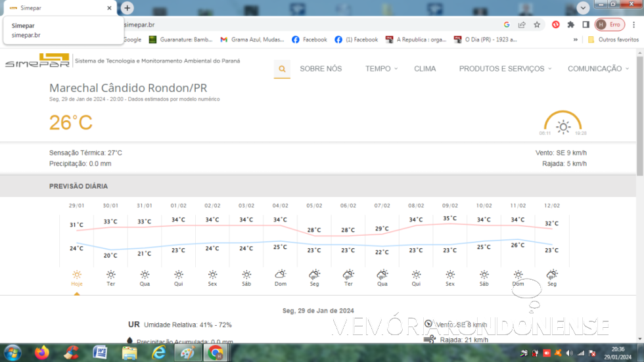Open Chrome's three-dot menu
Viewport: 644px width, 362px height.
tap(633, 25)
